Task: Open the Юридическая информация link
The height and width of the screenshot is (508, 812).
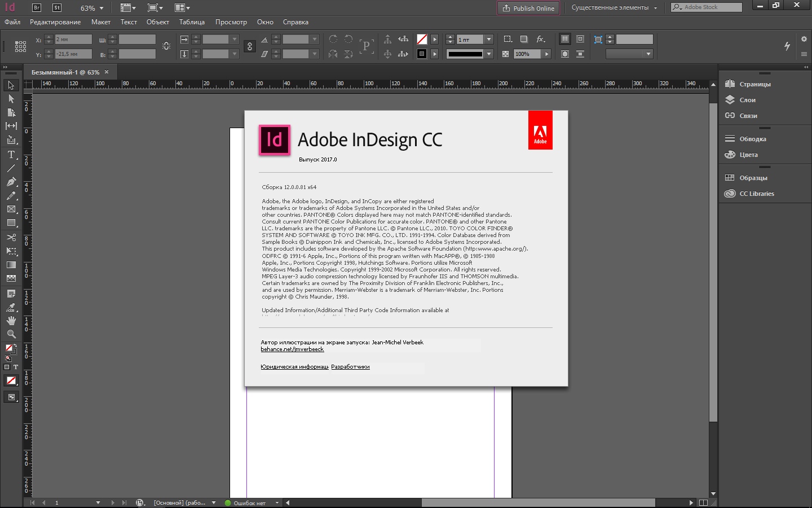Action: (294, 367)
